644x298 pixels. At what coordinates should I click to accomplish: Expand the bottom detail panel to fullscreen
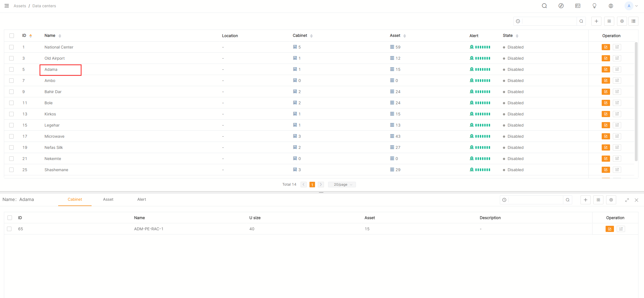(627, 200)
